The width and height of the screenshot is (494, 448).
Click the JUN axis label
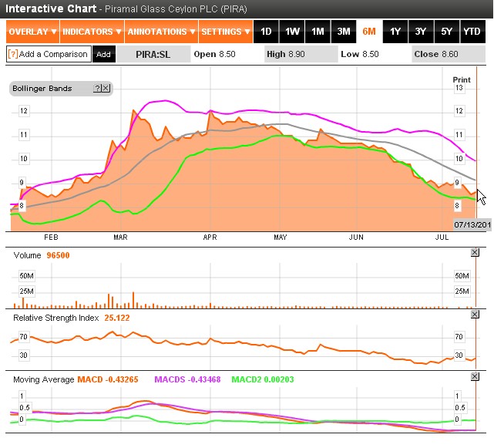tap(356, 237)
